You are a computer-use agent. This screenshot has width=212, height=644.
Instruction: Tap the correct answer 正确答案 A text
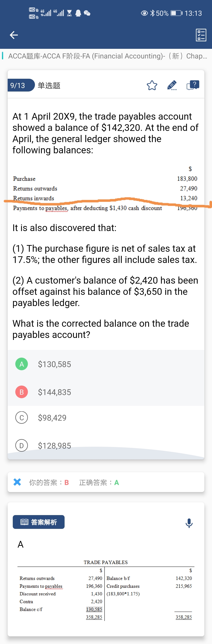point(99,482)
